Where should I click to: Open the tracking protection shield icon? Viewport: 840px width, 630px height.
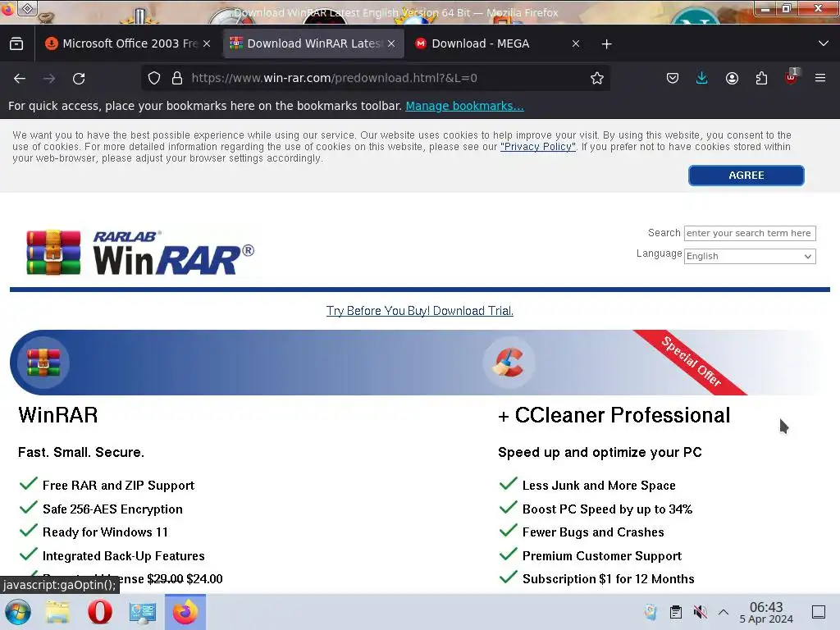click(154, 78)
